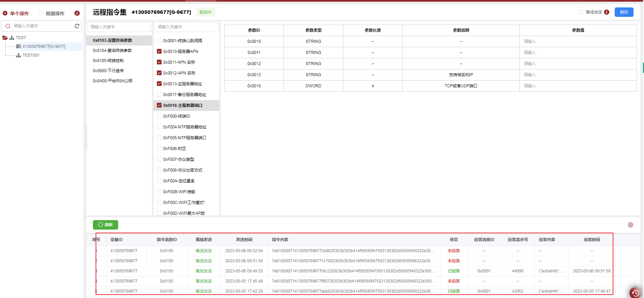Enable the 离线发送 checkbox
This screenshot has width=644, height=298.
(580, 12)
